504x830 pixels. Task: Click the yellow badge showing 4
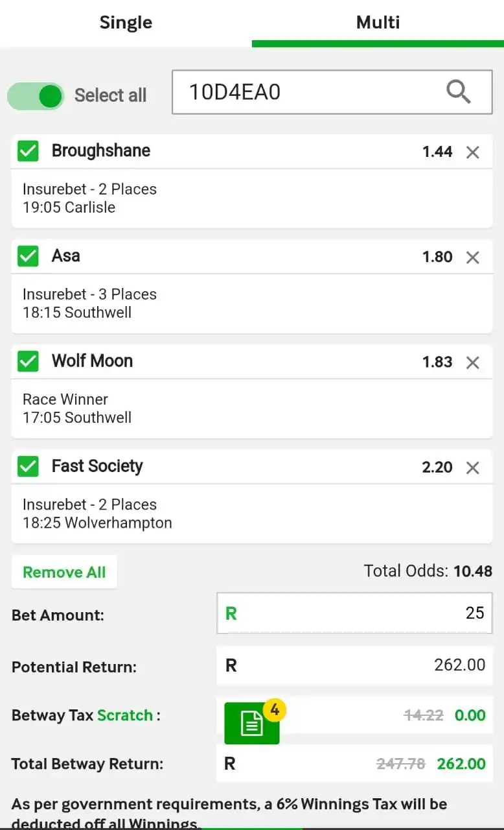[275, 710]
